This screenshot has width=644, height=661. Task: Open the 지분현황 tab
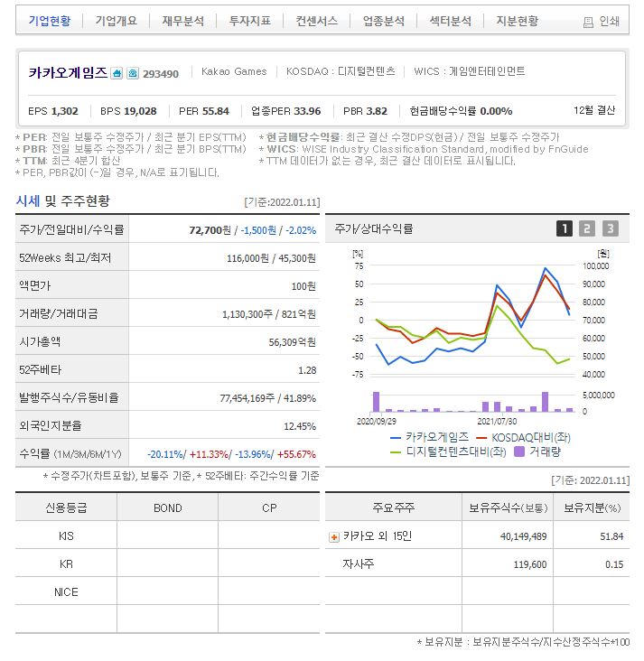click(x=518, y=21)
